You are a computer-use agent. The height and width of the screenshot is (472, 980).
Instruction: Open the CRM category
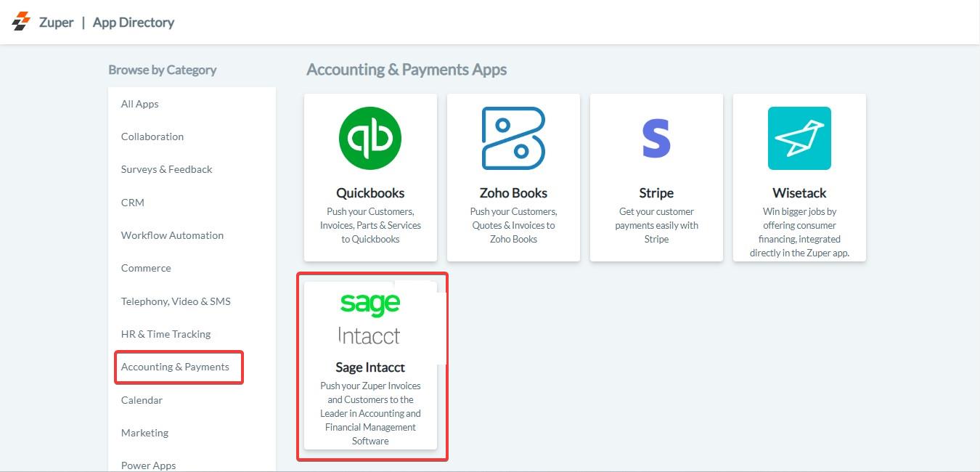[132, 202]
